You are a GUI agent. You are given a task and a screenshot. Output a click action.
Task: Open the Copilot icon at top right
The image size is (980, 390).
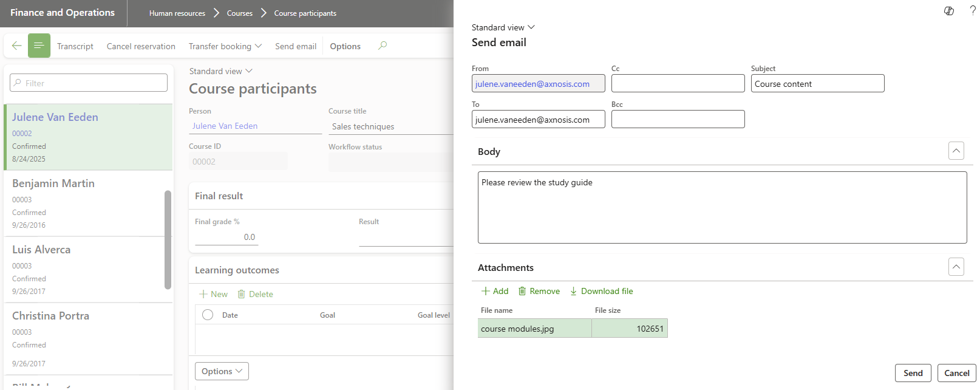[949, 11]
